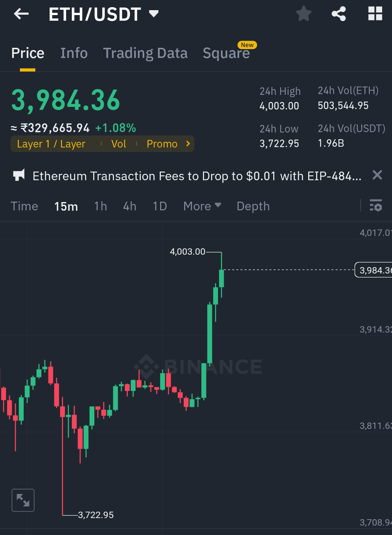
Task: Switch to the Trading Data tab
Action: point(145,53)
